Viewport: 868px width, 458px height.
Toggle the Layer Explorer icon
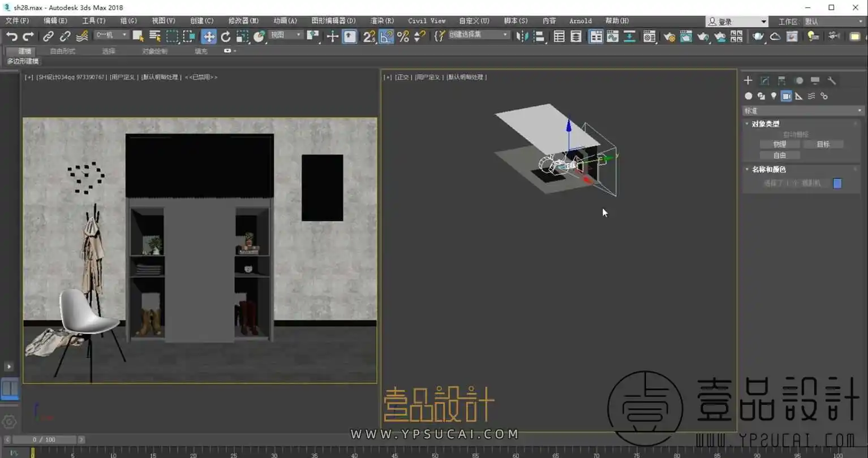(x=576, y=36)
